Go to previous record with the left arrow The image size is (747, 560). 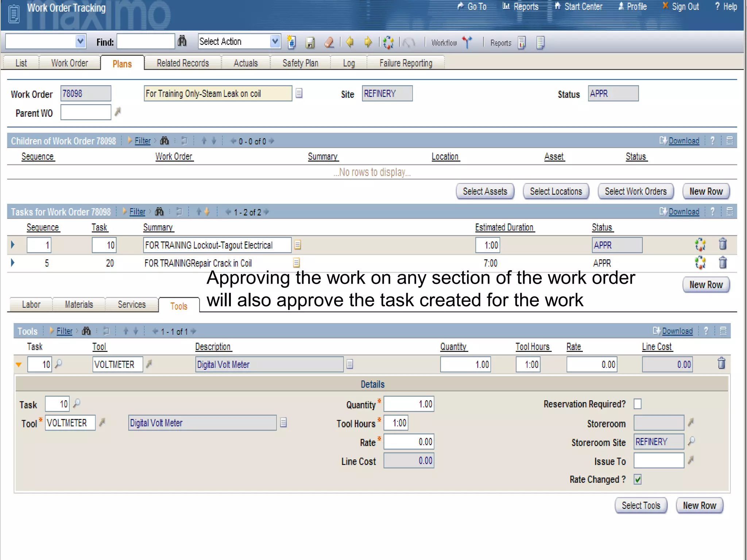349,42
